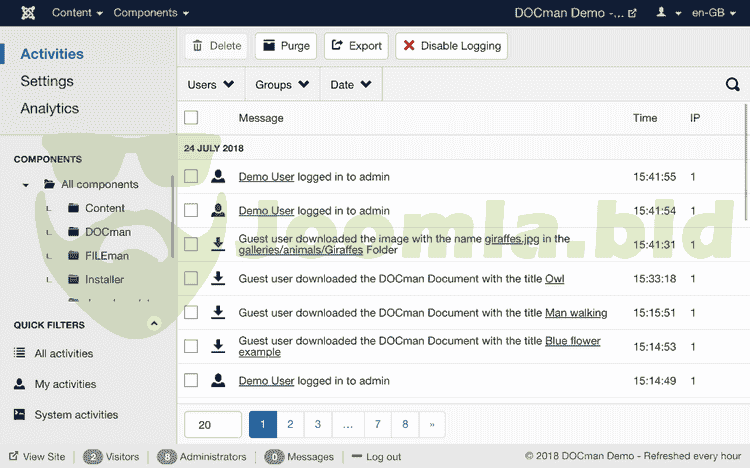
Task: Go to pagination page 3
Action: [x=318, y=424]
